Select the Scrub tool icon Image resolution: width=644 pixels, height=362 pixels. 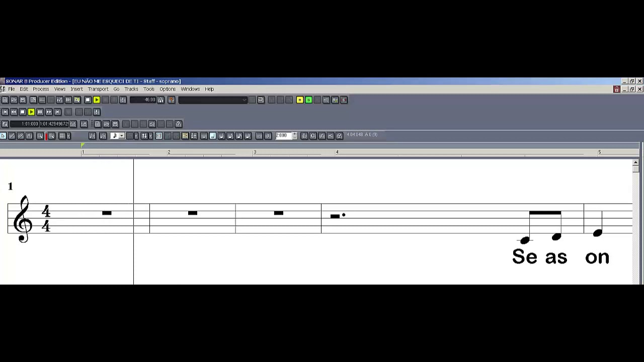[29, 136]
